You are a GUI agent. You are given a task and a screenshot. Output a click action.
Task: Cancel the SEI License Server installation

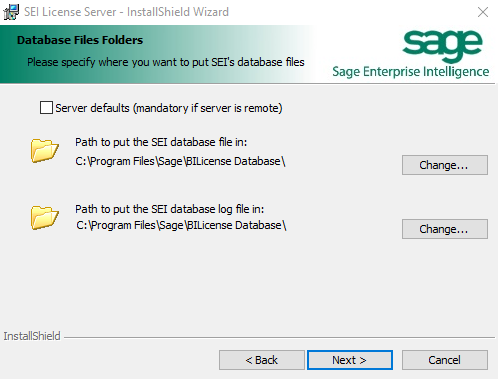point(445,360)
